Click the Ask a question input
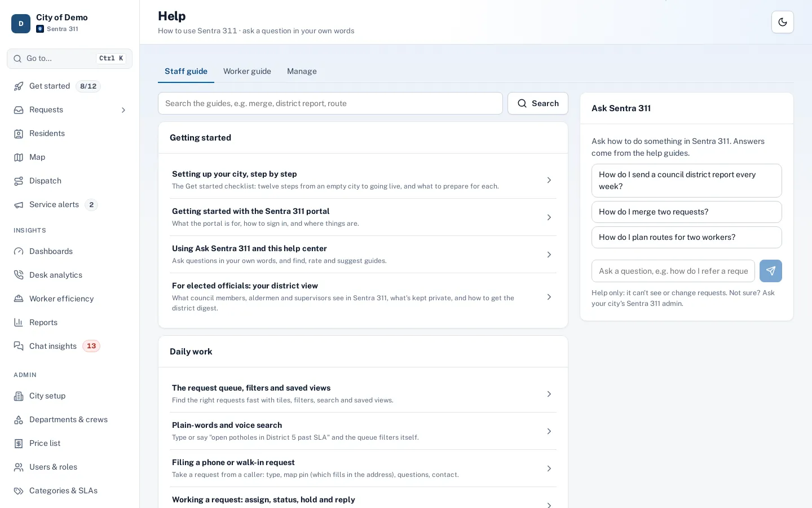 tap(673, 271)
